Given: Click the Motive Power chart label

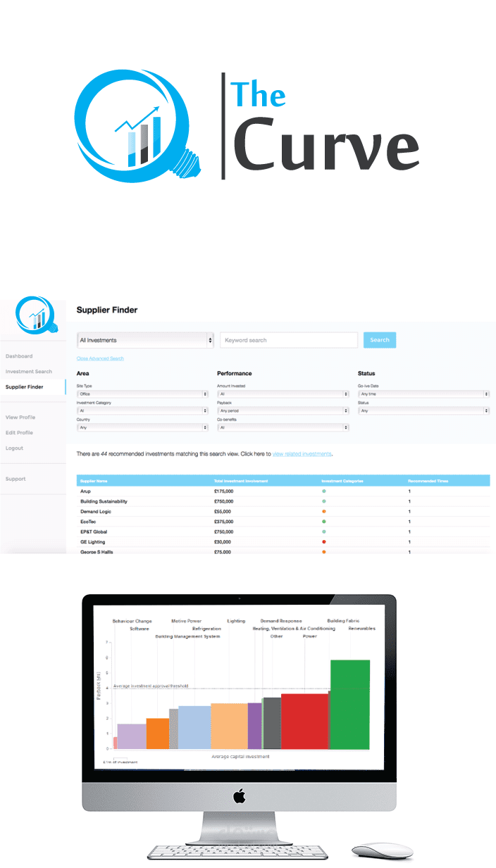Looking at the screenshot, I should click(x=187, y=621).
